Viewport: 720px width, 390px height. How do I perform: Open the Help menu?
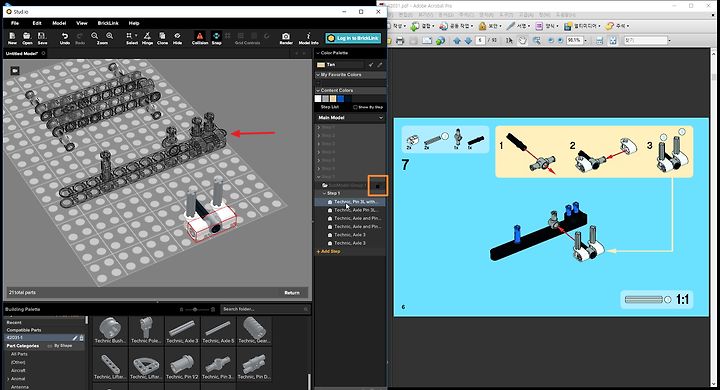pyautogui.click(x=134, y=23)
